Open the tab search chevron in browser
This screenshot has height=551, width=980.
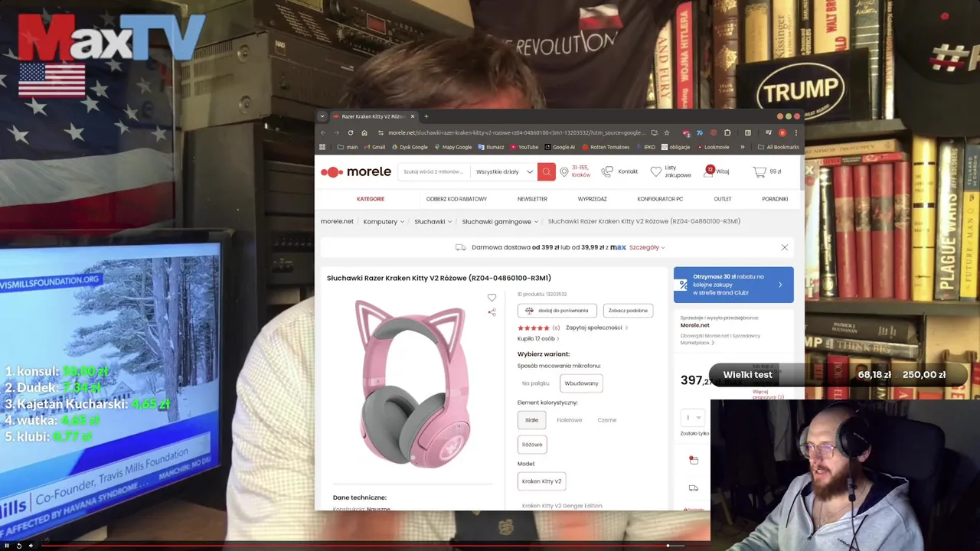click(322, 116)
